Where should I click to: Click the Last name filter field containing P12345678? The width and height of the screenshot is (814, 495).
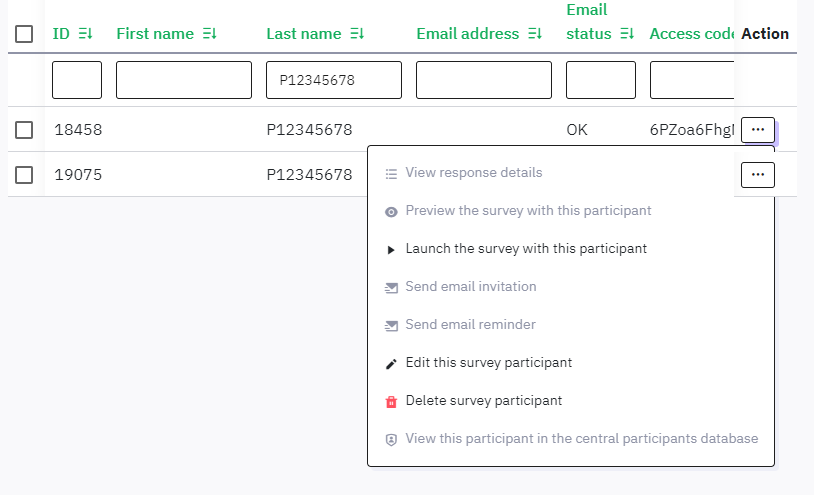tap(334, 80)
